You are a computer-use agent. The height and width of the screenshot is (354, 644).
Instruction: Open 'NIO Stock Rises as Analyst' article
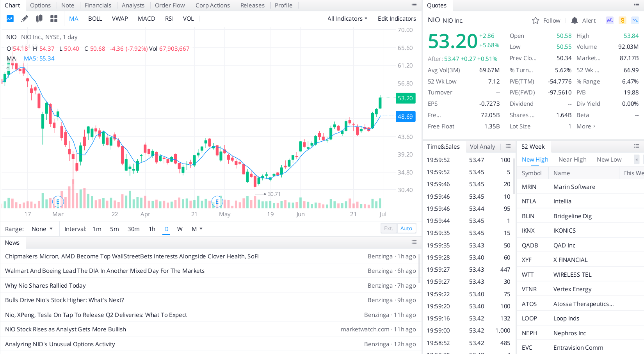[66, 329]
